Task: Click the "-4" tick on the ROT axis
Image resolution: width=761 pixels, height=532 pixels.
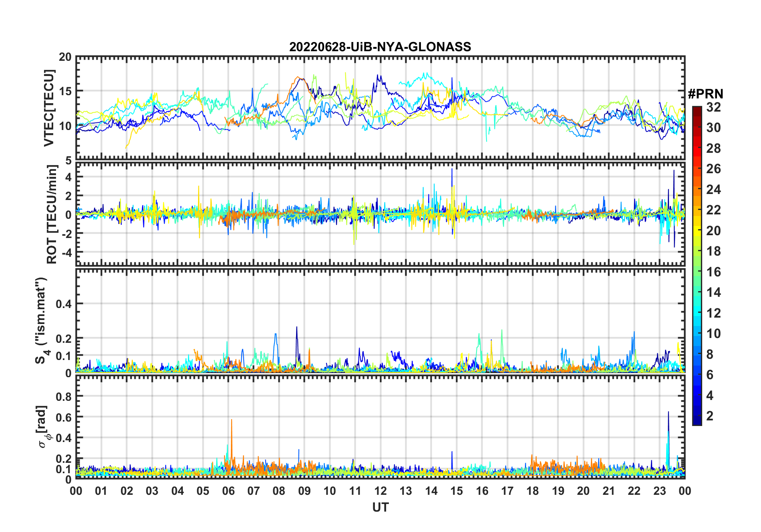Action: (x=66, y=252)
